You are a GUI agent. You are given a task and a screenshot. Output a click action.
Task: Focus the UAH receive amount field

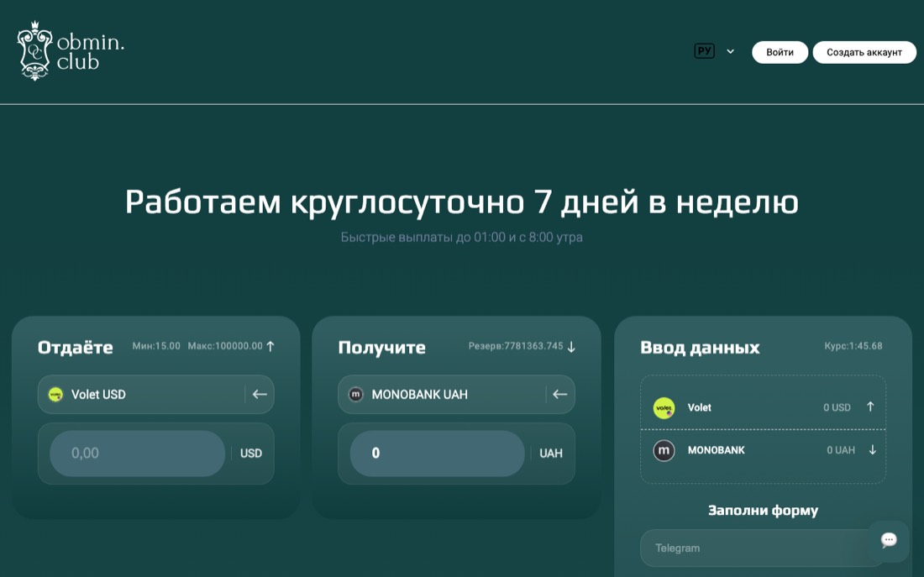(438, 454)
